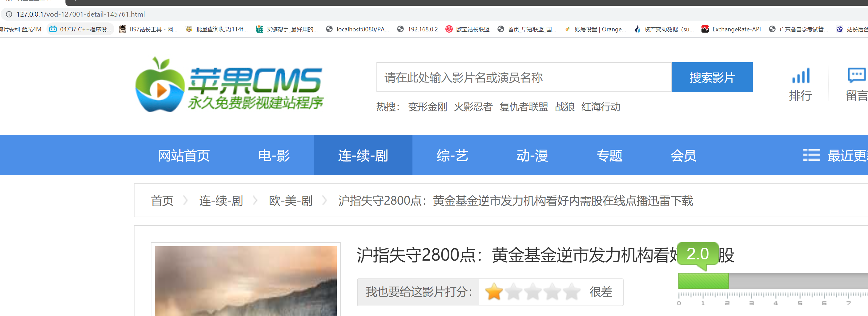Open the 欧宝站长联盟 bookmark shield icon
Screen dimensions: 868x316
click(449, 29)
